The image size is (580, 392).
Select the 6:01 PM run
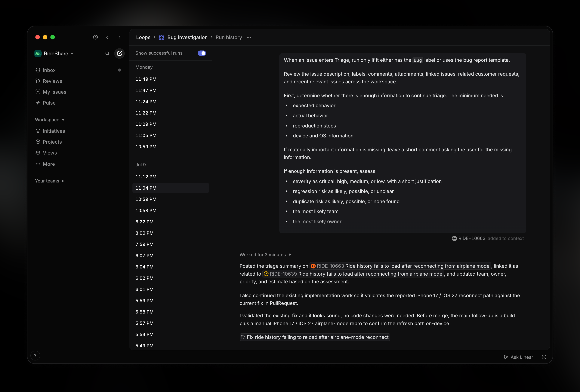point(171,289)
